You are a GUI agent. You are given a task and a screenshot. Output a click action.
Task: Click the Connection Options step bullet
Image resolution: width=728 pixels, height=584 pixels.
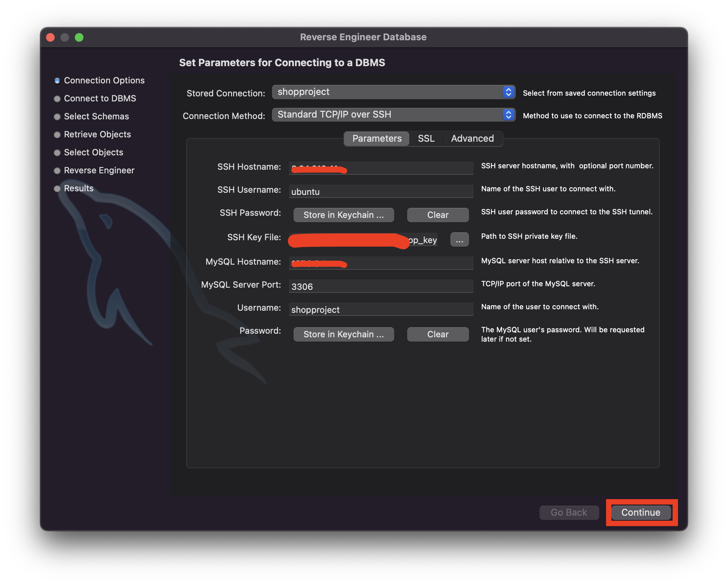pos(57,81)
